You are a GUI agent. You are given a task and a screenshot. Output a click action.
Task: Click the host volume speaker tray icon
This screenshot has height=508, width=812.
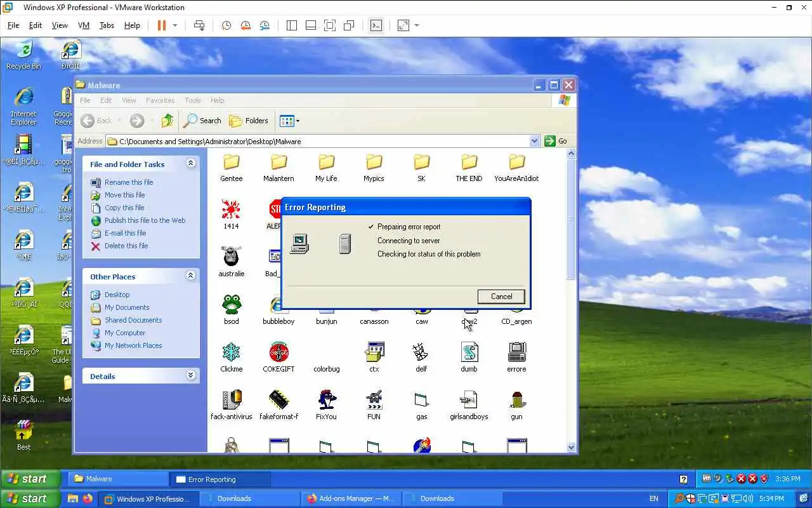click(747, 498)
